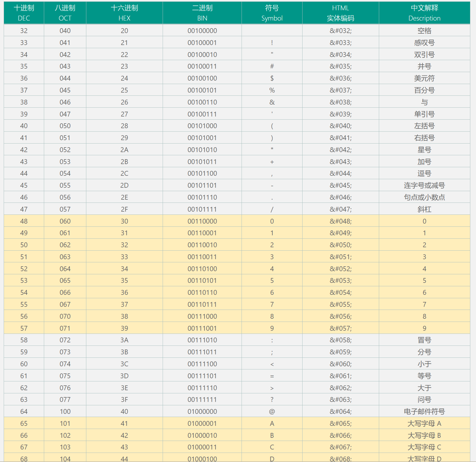Select the hex value '3C'
The width and height of the screenshot is (476, 462).
[x=124, y=364]
